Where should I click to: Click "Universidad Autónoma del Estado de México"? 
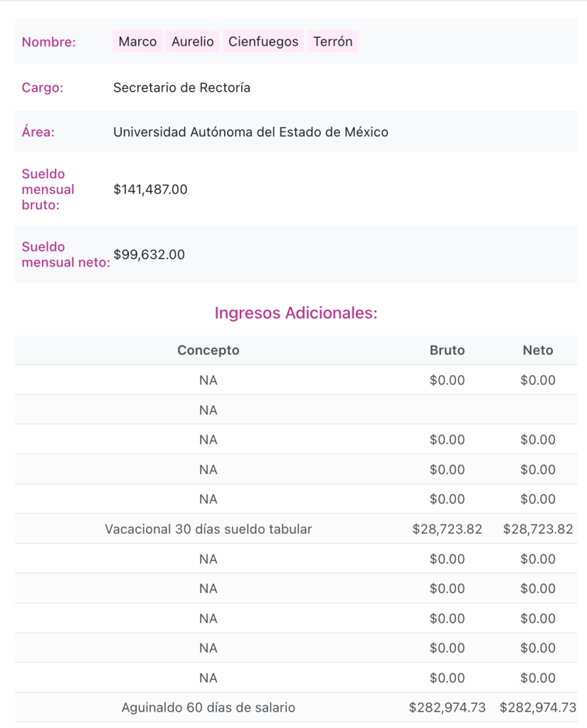250,132
